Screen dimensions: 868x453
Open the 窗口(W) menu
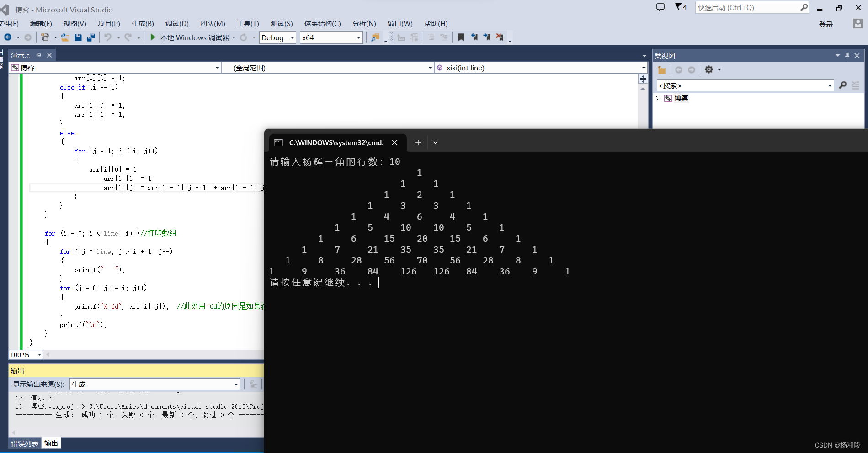coord(400,24)
